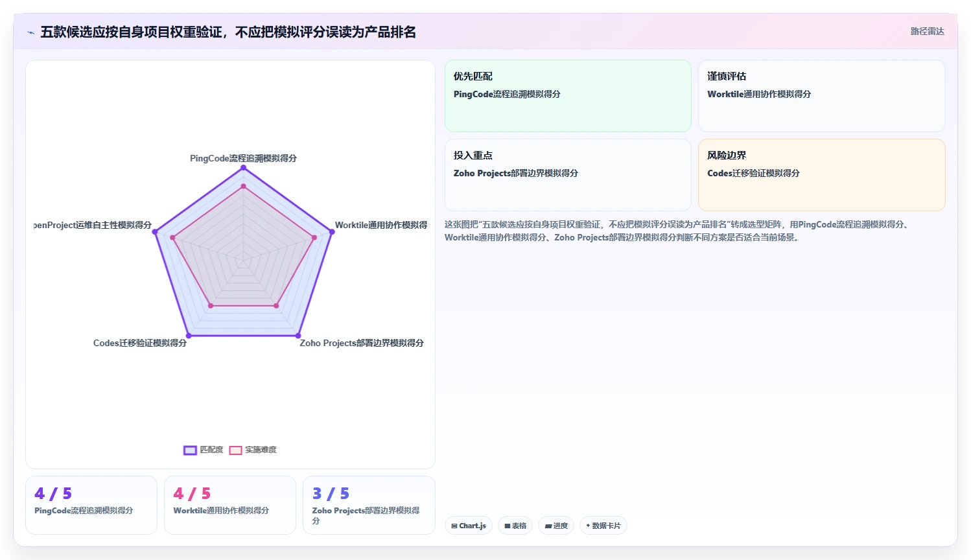Select the 4 / 5 PingCode score card
Screen dimensions: 971x560
[x=91, y=505]
